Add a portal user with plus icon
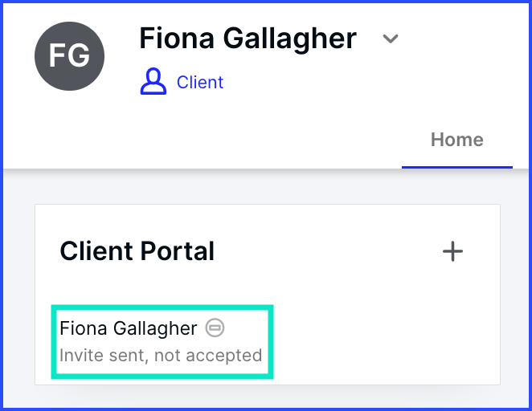 pyautogui.click(x=452, y=251)
